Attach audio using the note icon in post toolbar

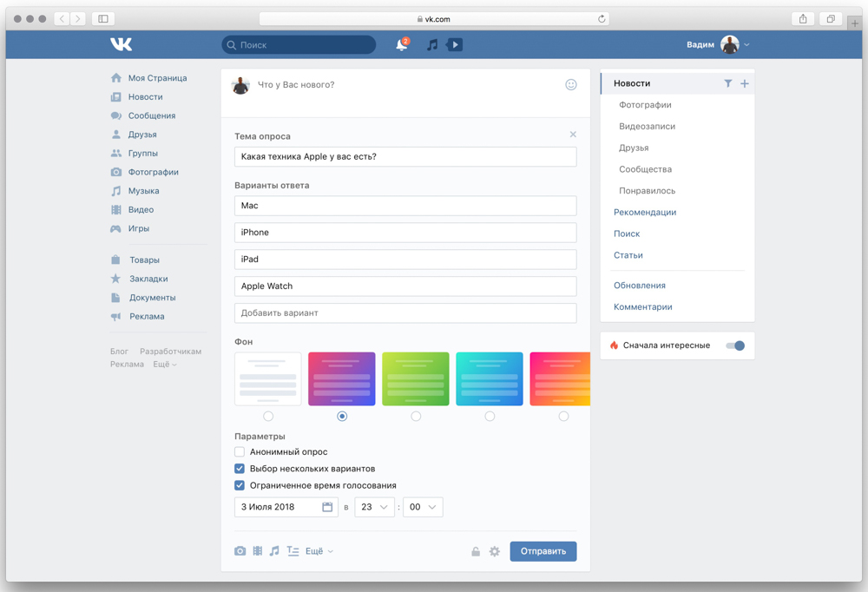(x=274, y=551)
